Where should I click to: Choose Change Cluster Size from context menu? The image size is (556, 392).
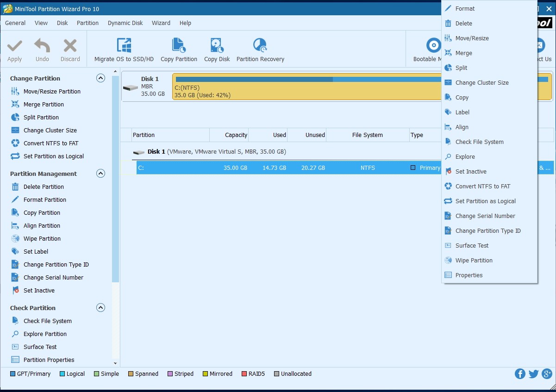481,83
